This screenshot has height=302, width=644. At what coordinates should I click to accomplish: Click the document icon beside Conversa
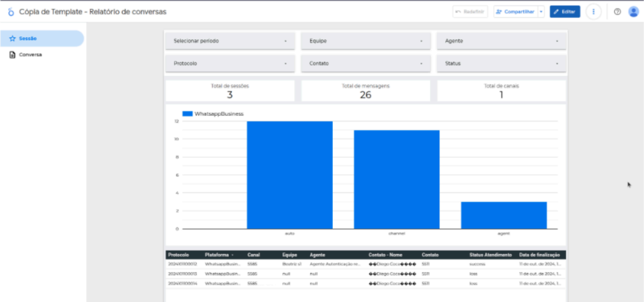coord(12,54)
